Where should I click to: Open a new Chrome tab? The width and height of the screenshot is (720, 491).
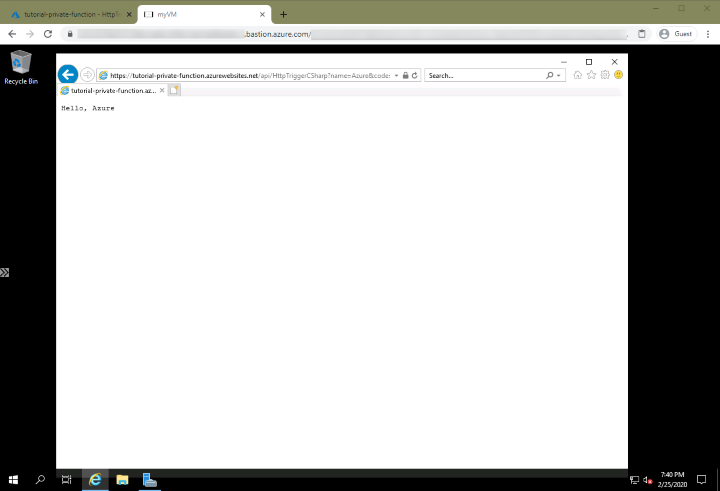(283, 15)
